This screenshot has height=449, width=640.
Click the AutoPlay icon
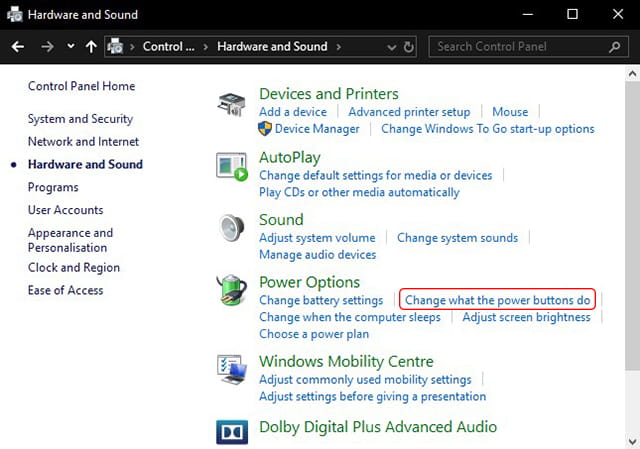click(x=231, y=167)
